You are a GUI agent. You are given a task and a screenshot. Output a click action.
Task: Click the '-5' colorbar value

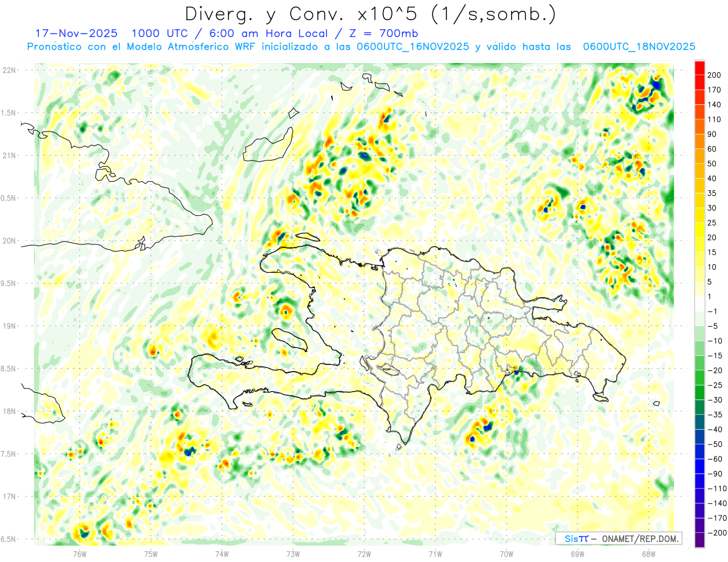(x=712, y=326)
